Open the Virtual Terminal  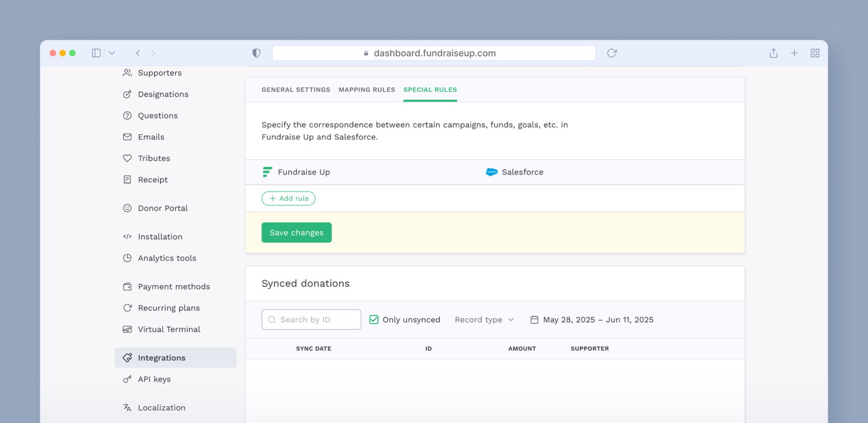pos(168,329)
